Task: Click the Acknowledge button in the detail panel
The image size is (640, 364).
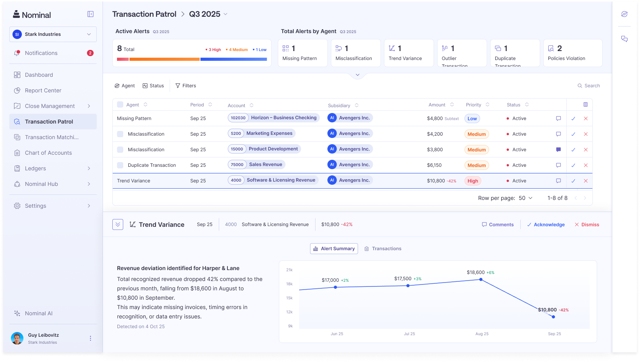Action: 546,224
